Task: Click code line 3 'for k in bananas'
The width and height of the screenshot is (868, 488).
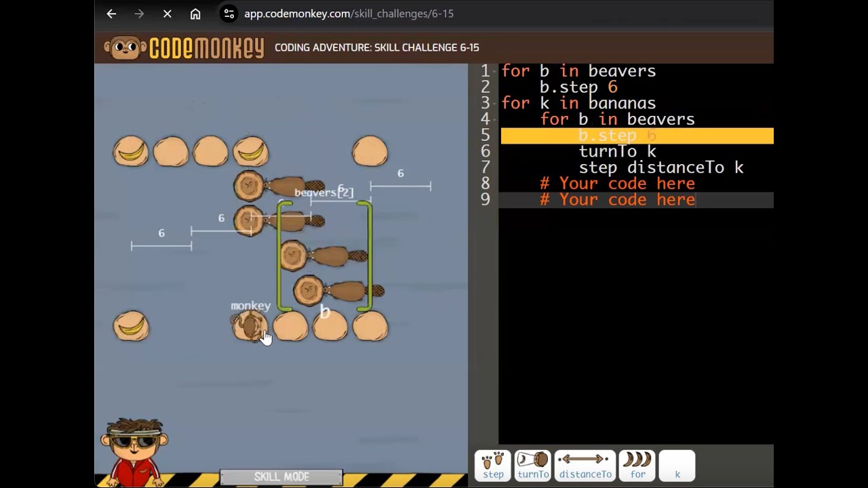Action: (578, 104)
